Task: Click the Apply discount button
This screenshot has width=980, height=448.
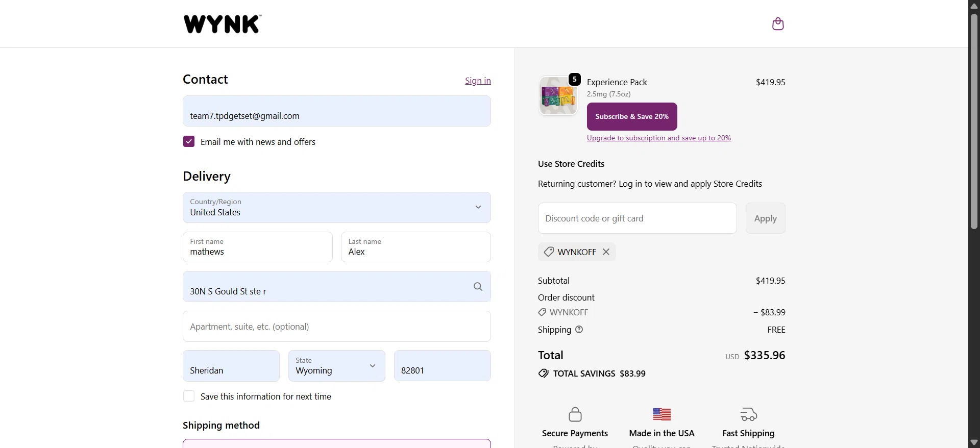Action: (x=765, y=218)
